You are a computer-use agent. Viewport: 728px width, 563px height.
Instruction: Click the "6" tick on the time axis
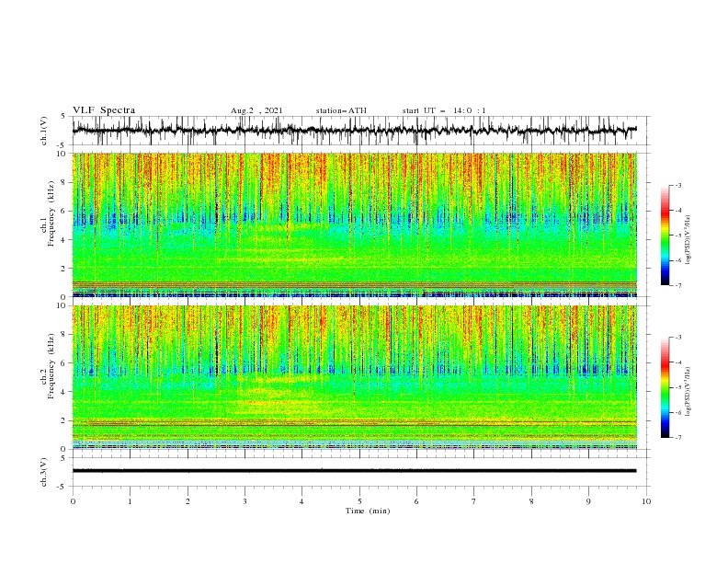[417, 501]
